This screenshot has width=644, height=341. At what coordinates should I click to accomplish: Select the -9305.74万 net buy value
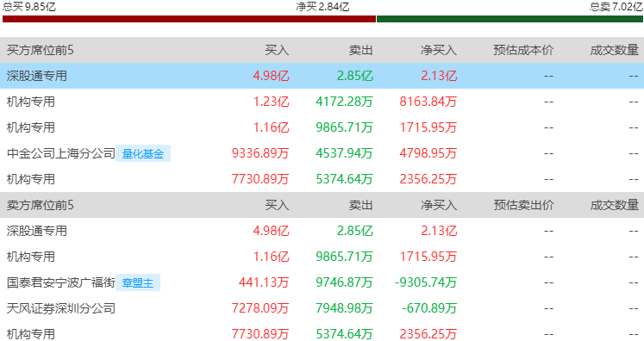pos(426,282)
